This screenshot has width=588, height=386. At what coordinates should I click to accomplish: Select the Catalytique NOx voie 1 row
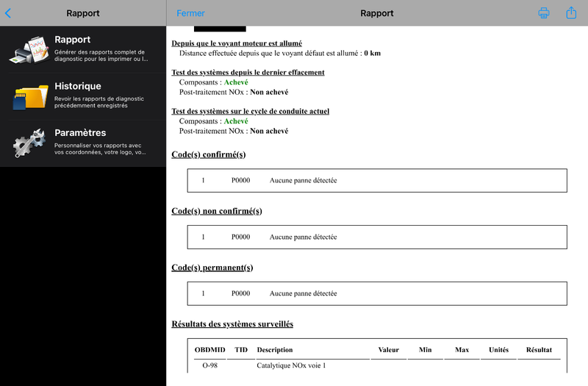click(x=377, y=365)
